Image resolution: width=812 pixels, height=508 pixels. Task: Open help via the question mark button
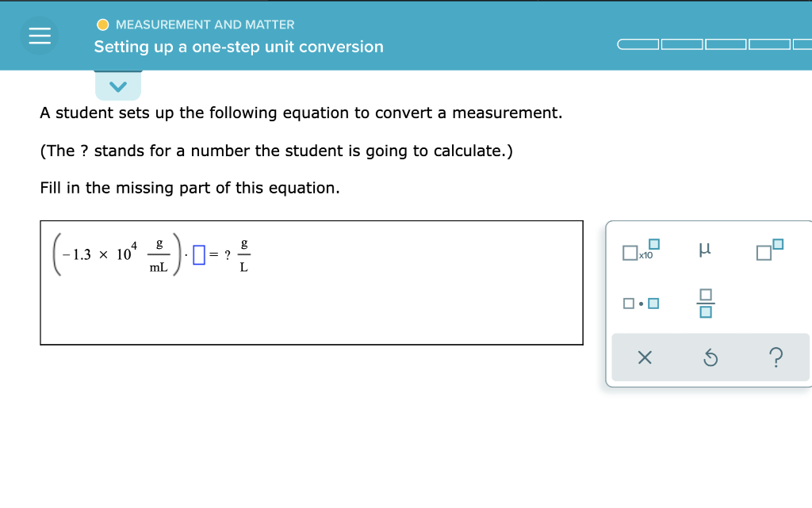point(776,357)
